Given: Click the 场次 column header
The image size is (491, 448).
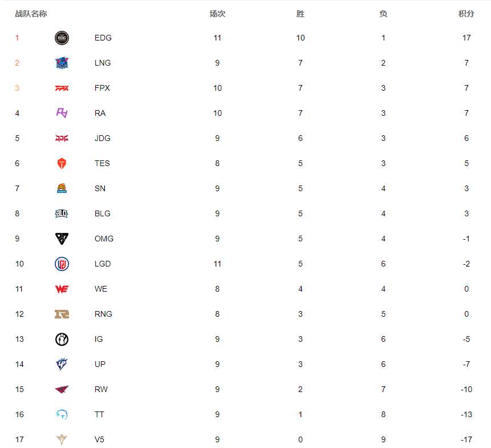Looking at the screenshot, I should coord(217,14).
